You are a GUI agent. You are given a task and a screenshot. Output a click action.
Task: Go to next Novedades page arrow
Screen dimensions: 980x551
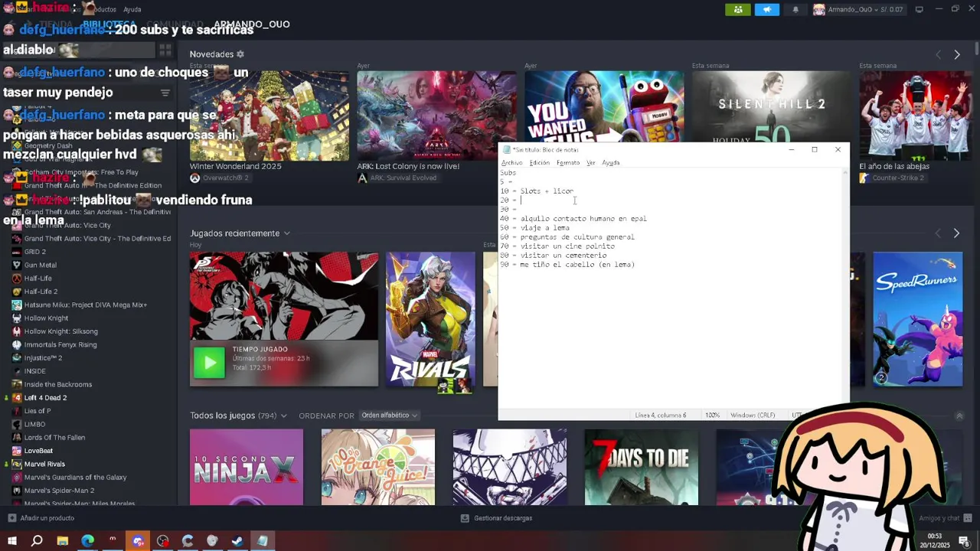(x=956, y=54)
